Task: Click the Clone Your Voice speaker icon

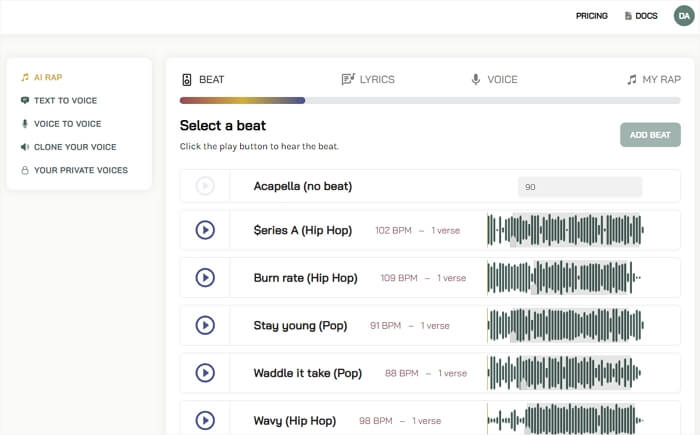Action: [25, 147]
